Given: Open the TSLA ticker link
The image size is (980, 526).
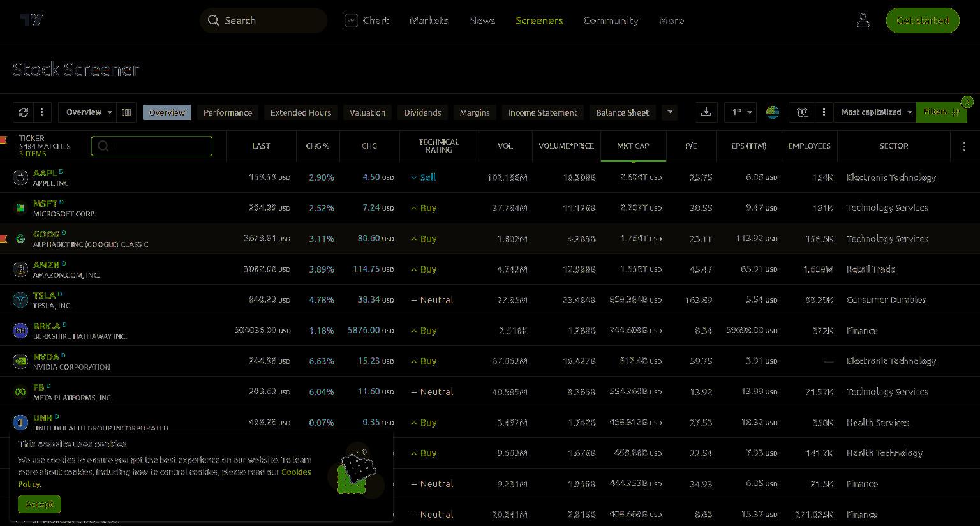Looking at the screenshot, I should (44, 296).
